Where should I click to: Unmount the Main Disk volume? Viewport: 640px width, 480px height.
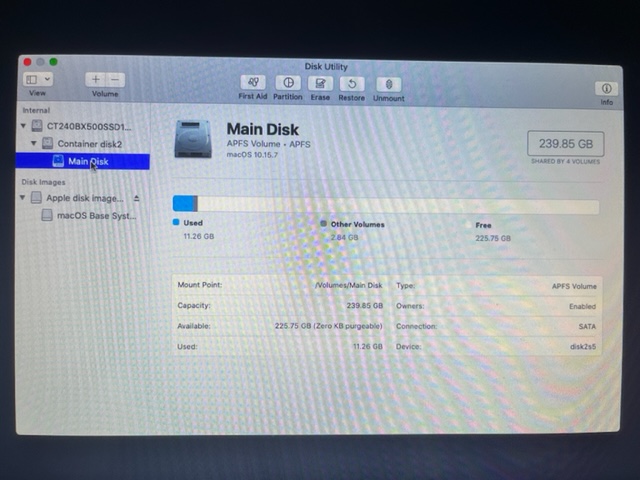point(389,85)
